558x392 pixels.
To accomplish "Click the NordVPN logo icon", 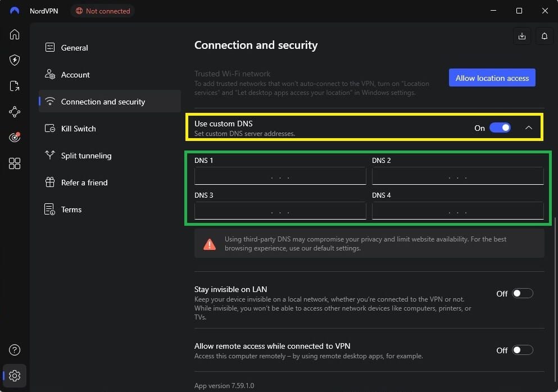I will pyautogui.click(x=15, y=11).
